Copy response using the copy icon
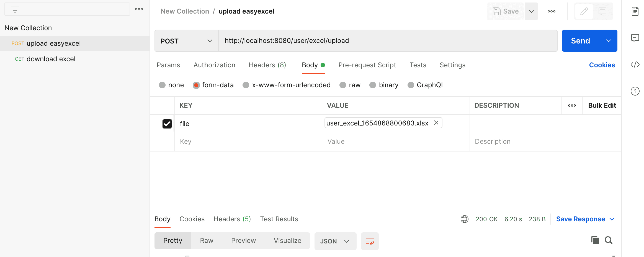The width and height of the screenshot is (644, 257). [595, 240]
